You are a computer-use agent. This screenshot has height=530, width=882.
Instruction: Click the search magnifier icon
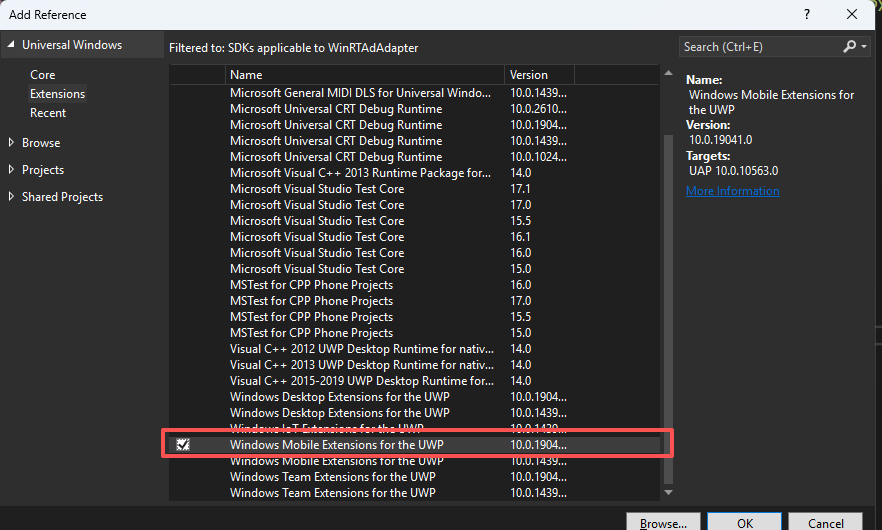849,46
